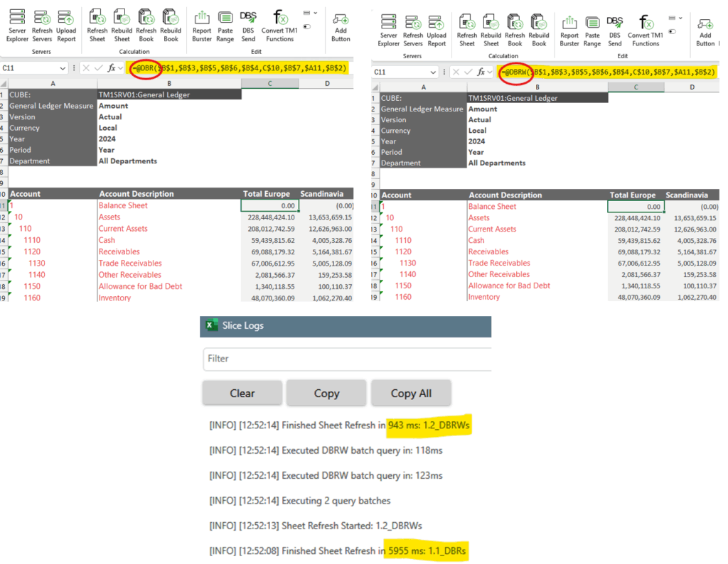
Task: Click Upload Report in the DBR formula window
Action: coord(66,26)
